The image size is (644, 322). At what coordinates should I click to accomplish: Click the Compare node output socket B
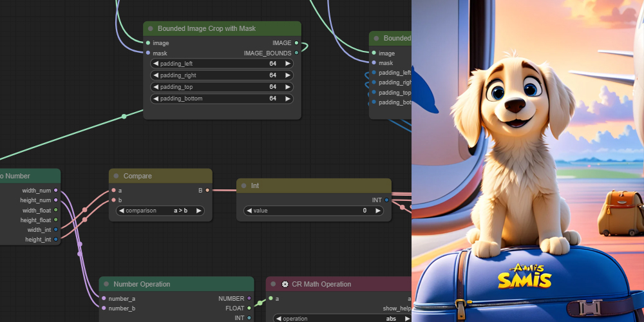(x=207, y=191)
